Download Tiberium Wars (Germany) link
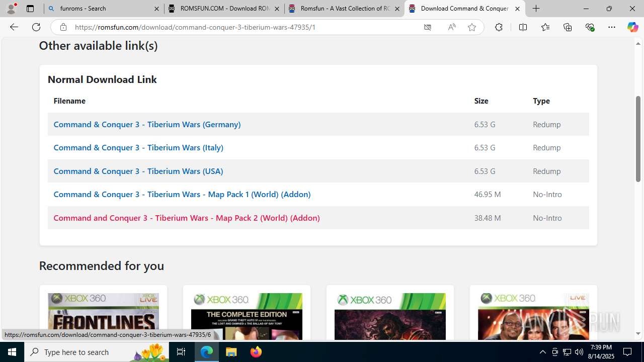 click(147, 124)
